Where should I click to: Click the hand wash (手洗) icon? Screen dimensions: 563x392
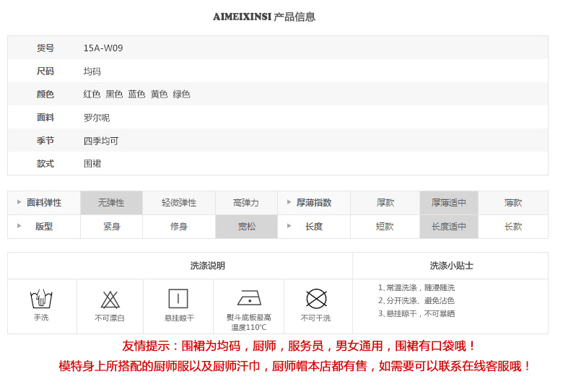[x=41, y=298]
